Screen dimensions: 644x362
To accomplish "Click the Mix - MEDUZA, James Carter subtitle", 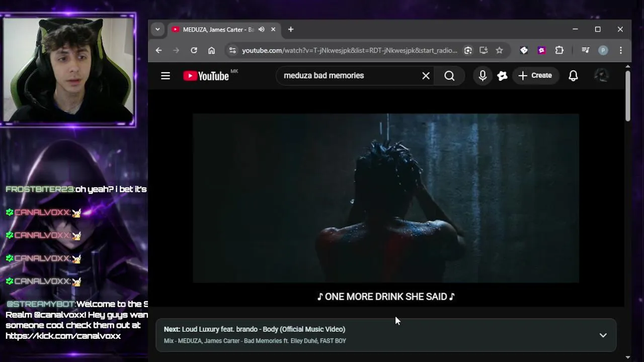I will click(x=255, y=341).
